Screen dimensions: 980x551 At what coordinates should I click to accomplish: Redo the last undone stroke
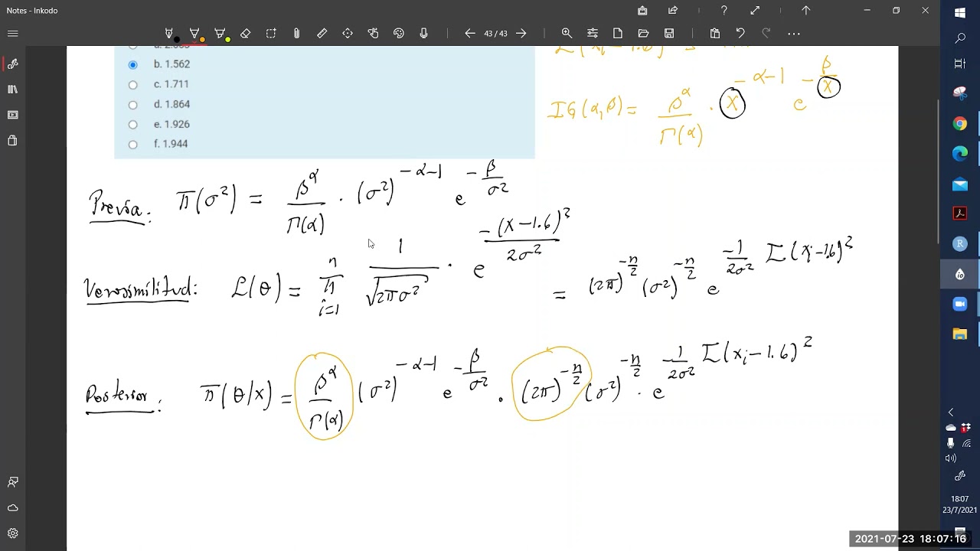(766, 34)
